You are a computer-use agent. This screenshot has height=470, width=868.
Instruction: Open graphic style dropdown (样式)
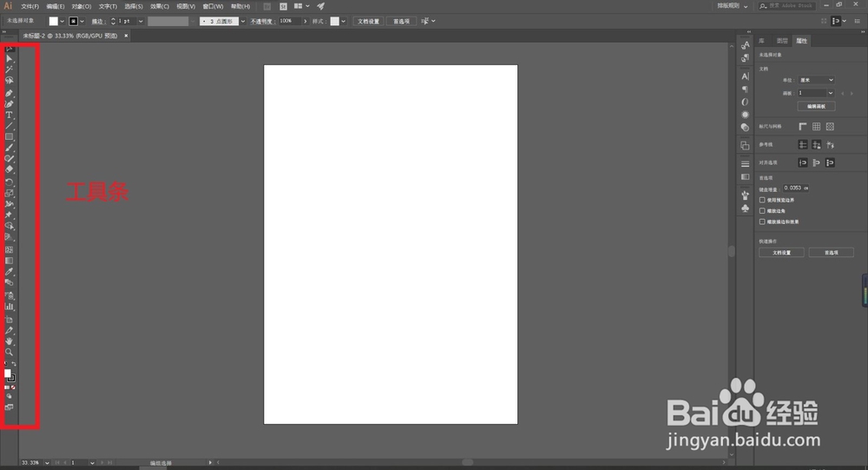pos(343,21)
